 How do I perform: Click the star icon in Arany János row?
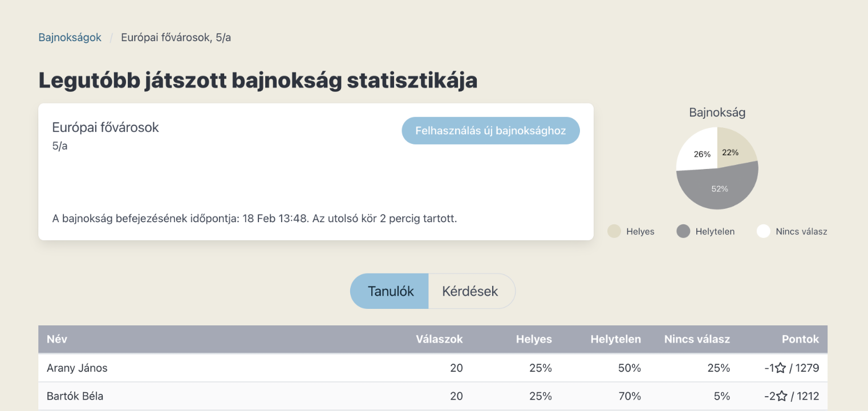tap(781, 368)
